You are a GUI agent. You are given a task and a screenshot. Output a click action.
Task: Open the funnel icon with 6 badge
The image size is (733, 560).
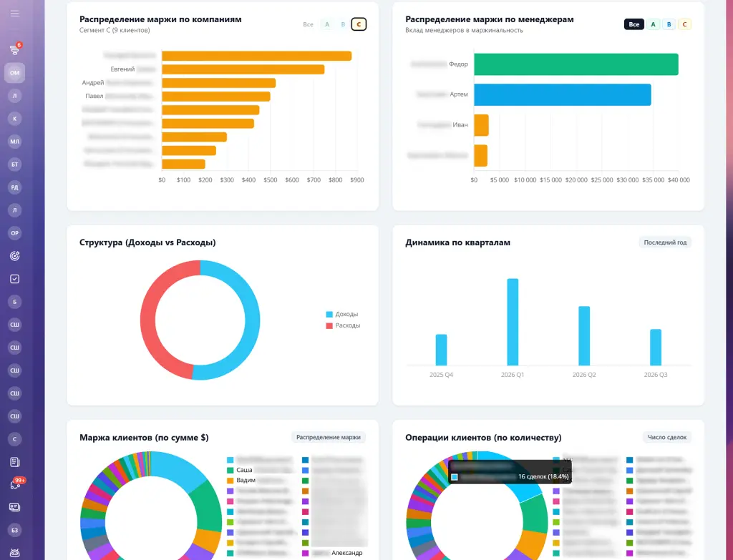(14, 49)
